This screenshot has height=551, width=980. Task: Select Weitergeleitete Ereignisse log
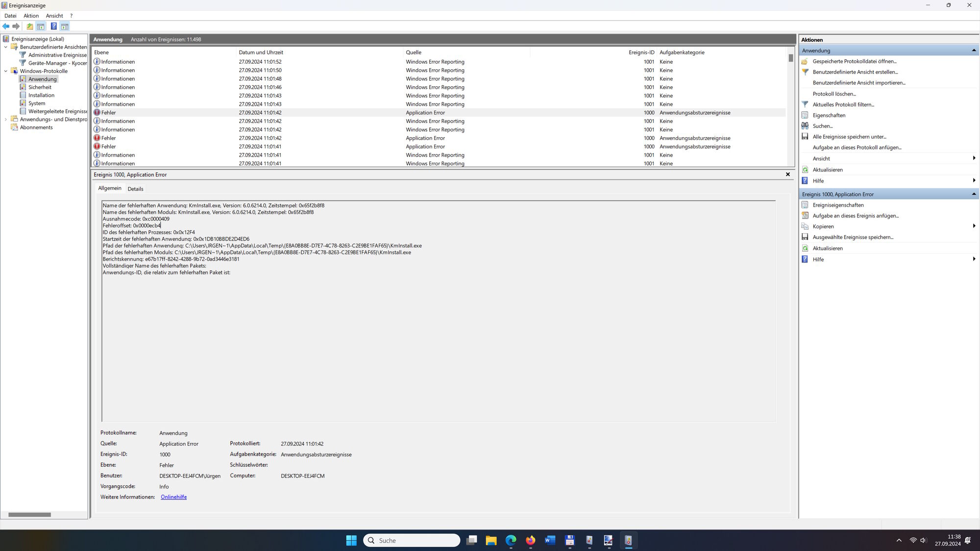click(x=57, y=111)
